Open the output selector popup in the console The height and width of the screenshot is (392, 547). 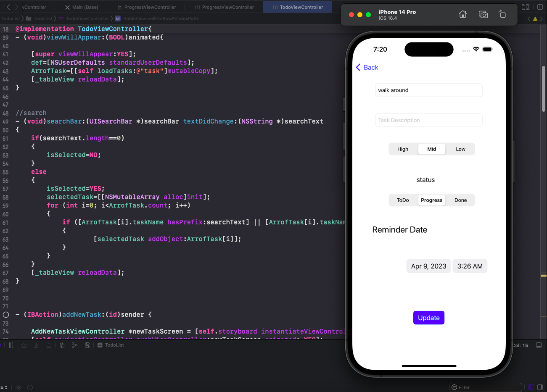coord(4,387)
